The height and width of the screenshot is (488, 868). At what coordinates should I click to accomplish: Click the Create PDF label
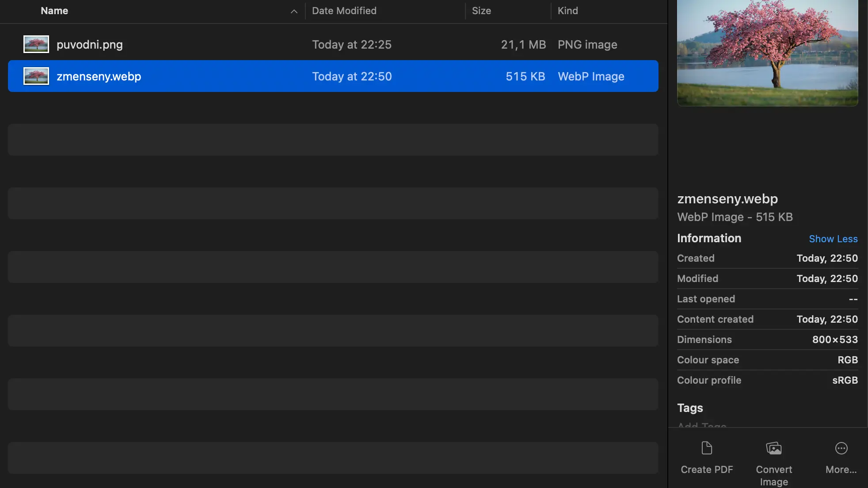pyautogui.click(x=707, y=469)
